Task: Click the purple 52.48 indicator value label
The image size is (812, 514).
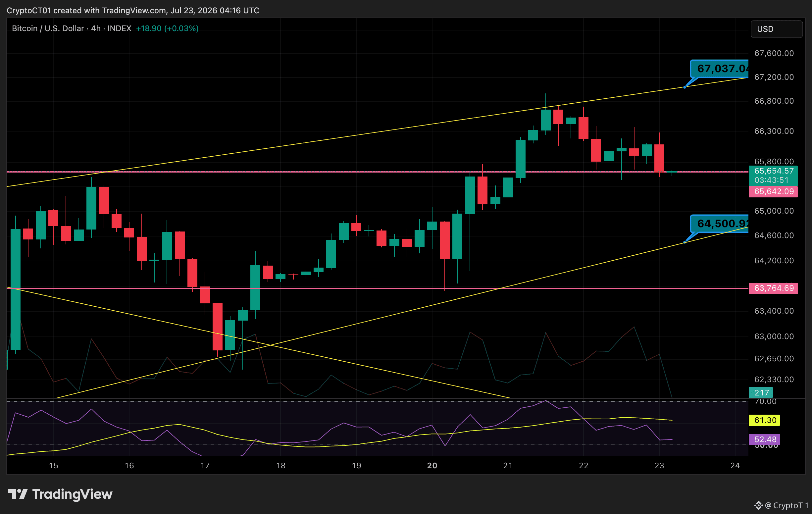Action: coord(765,439)
